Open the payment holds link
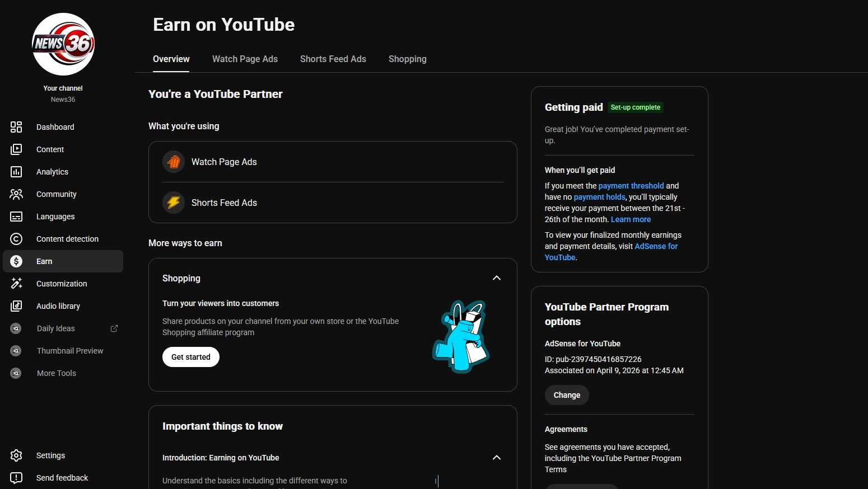The image size is (868, 489). point(599,197)
